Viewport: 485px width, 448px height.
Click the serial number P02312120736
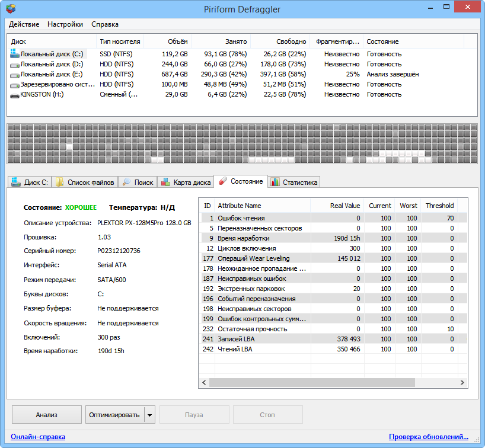[x=119, y=251]
